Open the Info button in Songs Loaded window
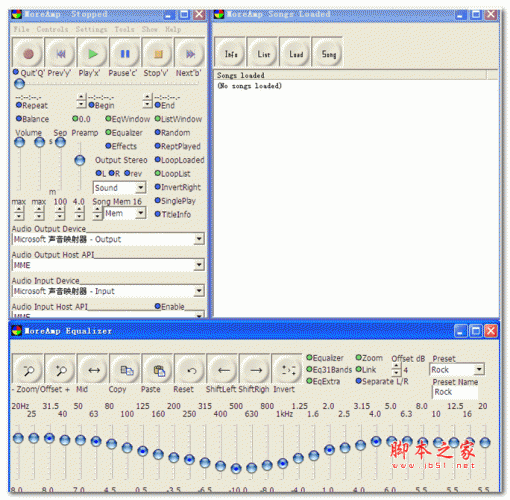The height and width of the screenshot is (500, 510). click(230, 53)
